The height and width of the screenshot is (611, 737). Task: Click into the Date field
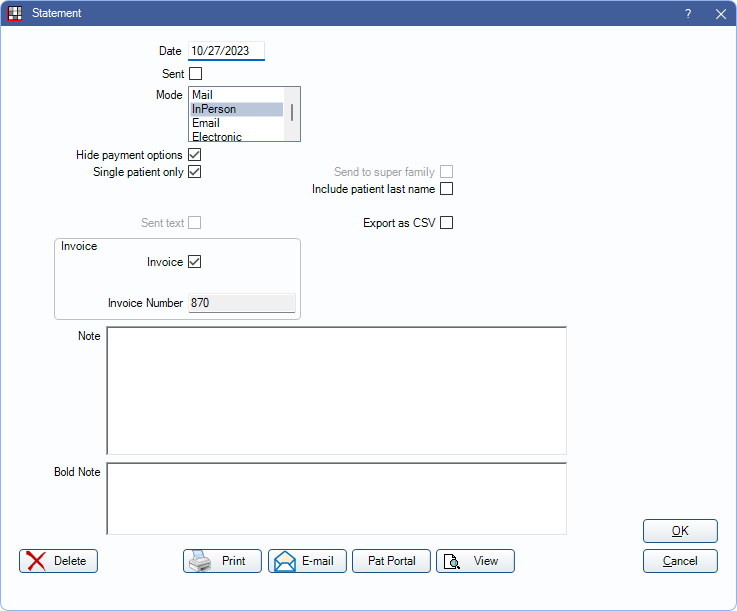point(226,51)
